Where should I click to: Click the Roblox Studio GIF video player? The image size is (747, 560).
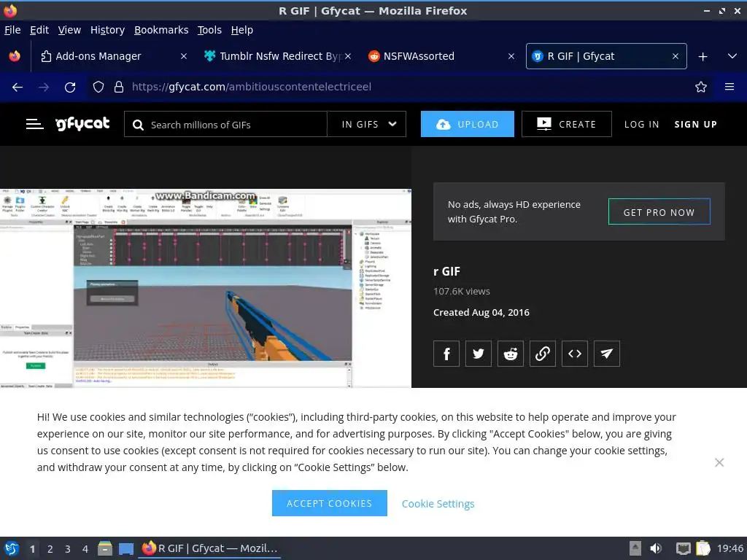(x=205, y=288)
